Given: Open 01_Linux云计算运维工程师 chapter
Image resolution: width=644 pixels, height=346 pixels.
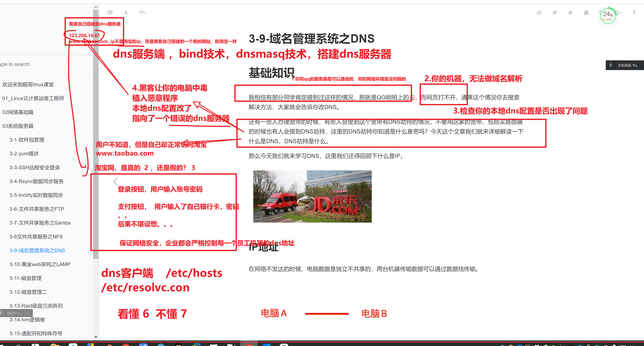Looking at the screenshot, I should (x=33, y=98).
